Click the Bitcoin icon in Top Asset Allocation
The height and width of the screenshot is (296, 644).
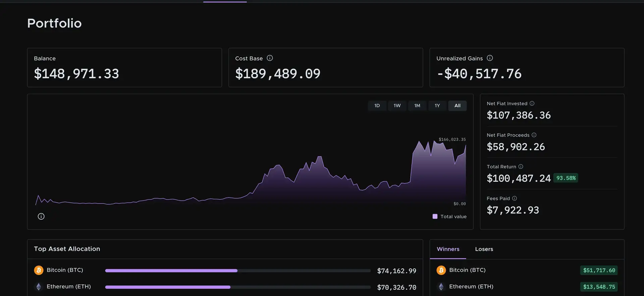(x=39, y=270)
